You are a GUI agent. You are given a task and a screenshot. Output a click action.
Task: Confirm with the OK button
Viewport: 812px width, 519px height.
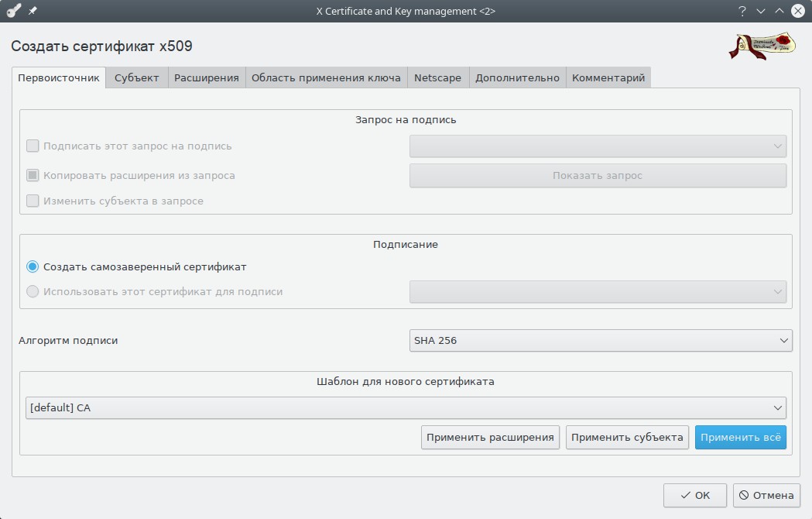tap(694, 495)
